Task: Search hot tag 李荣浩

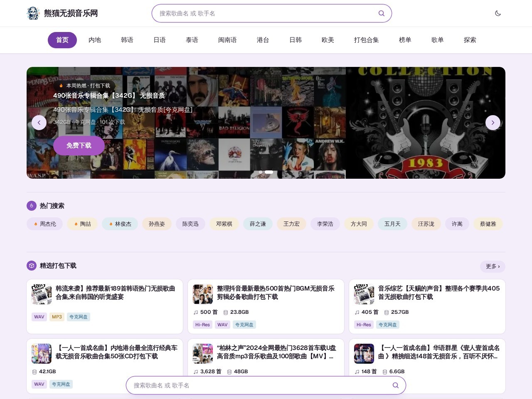Action: coord(325,224)
